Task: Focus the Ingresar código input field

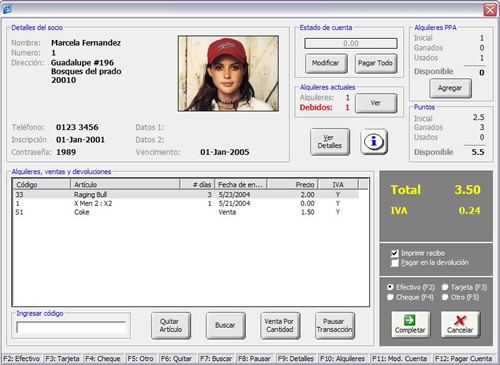Action: point(71,327)
